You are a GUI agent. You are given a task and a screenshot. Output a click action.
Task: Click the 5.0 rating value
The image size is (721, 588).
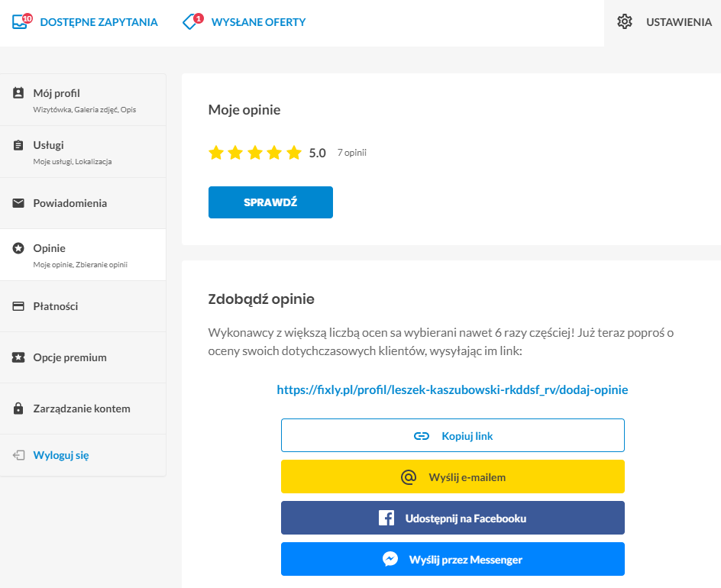(x=317, y=153)
